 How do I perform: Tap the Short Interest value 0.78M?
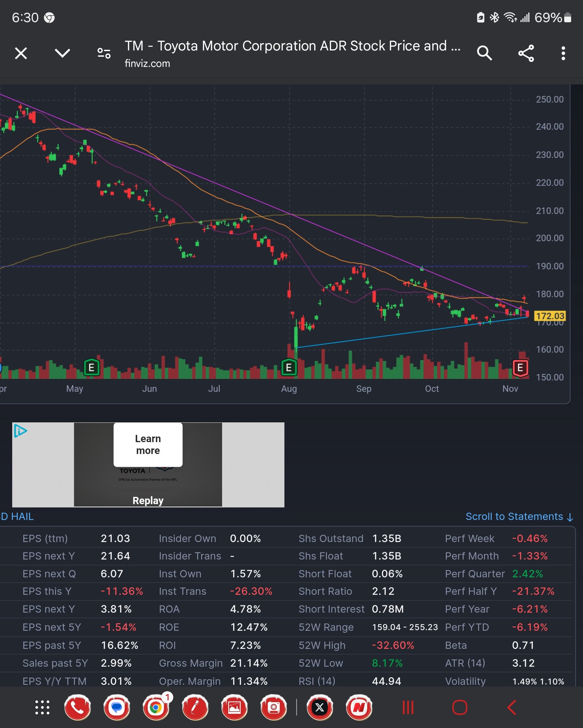coord(388,609)
